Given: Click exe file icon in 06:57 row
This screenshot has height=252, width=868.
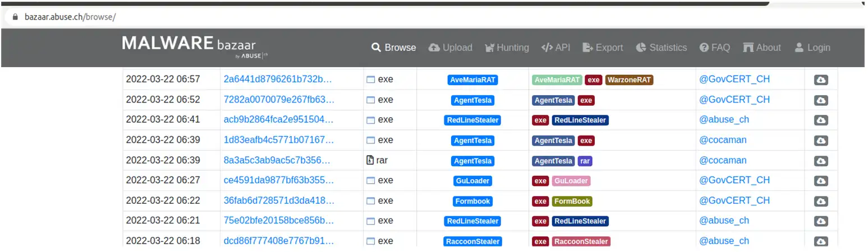Looking at the screenshot, I should click(370, 80).
